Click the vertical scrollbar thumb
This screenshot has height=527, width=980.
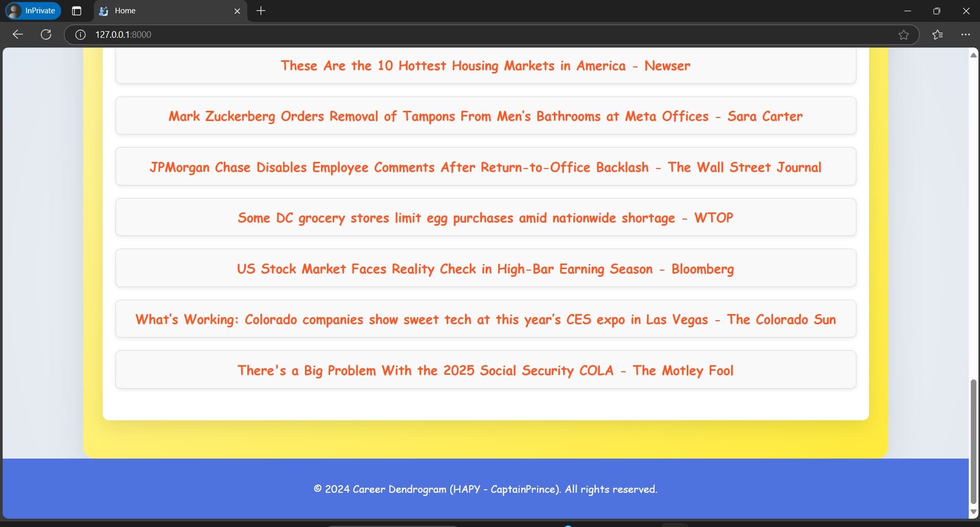(x=973, y=442)
